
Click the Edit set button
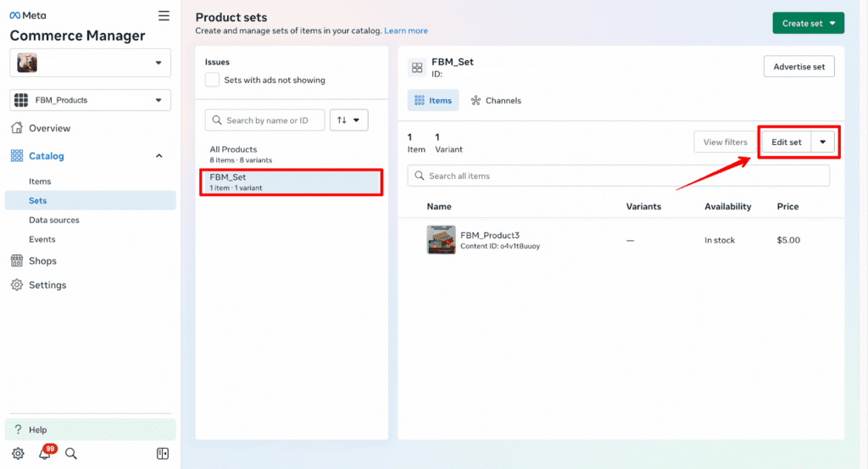pyautogui.click(x=786, y=142)
